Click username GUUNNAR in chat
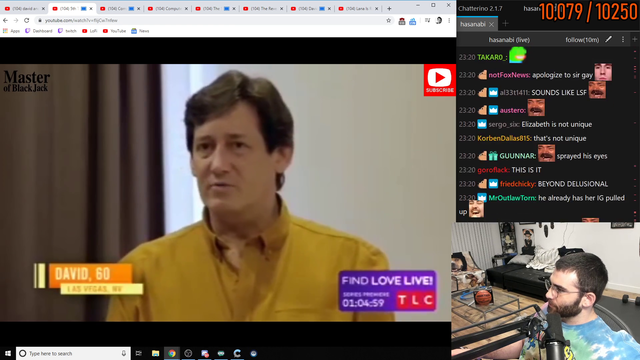 coord(517,156)
